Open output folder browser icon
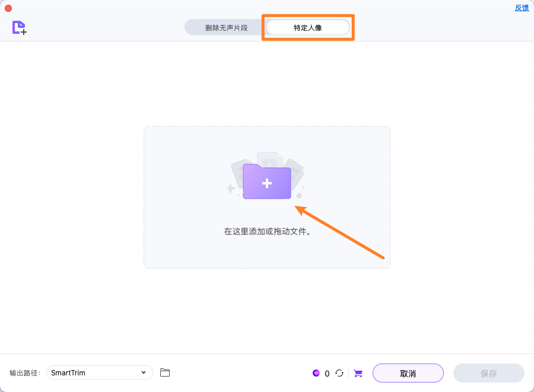This screenshot has height=392, width=534. (x=164, y=372)
